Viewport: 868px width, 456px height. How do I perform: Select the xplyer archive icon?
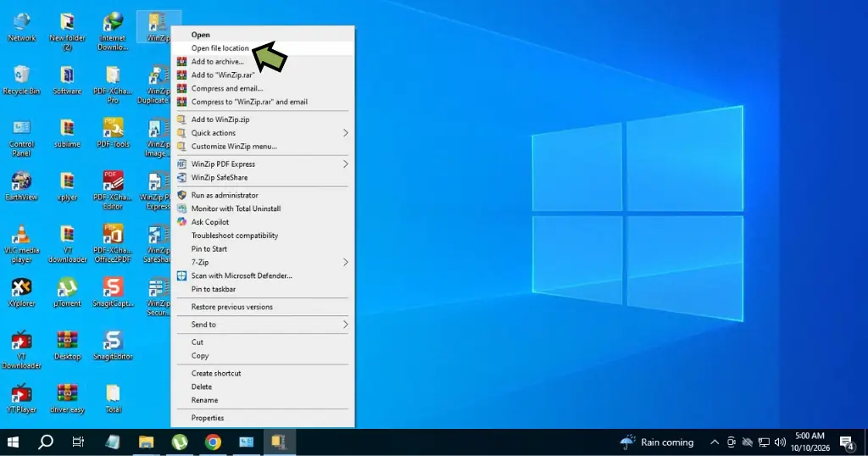point(67,186)
